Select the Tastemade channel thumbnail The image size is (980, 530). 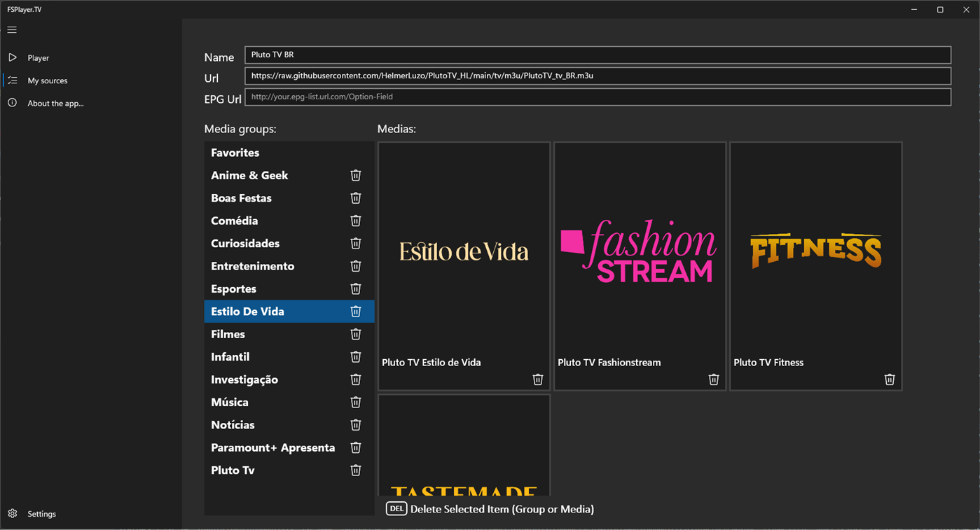464,448
